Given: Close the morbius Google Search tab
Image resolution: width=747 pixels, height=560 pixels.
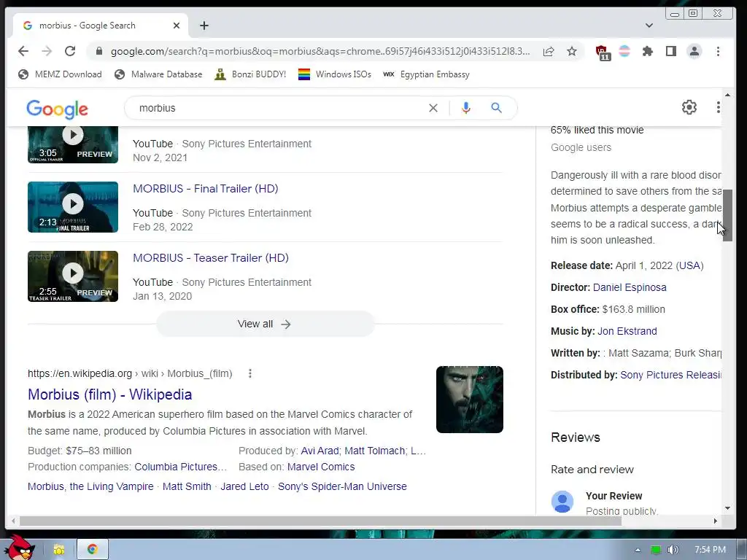Looking at the screenshot, I should 177,26.
